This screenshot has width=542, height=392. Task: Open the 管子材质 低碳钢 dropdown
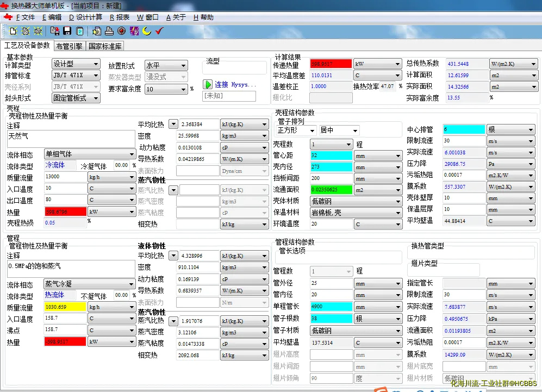click(x=356, y=331)
